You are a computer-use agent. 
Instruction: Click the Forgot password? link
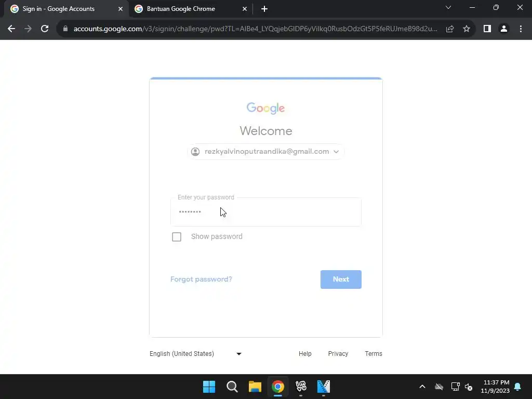(x=201, y=279)
